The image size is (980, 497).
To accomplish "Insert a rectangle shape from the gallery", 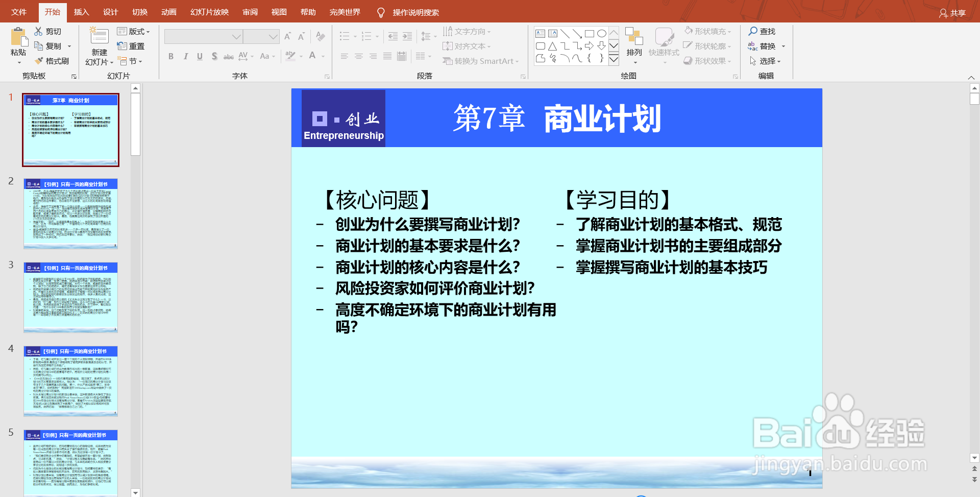I will (x=590, y=33).
